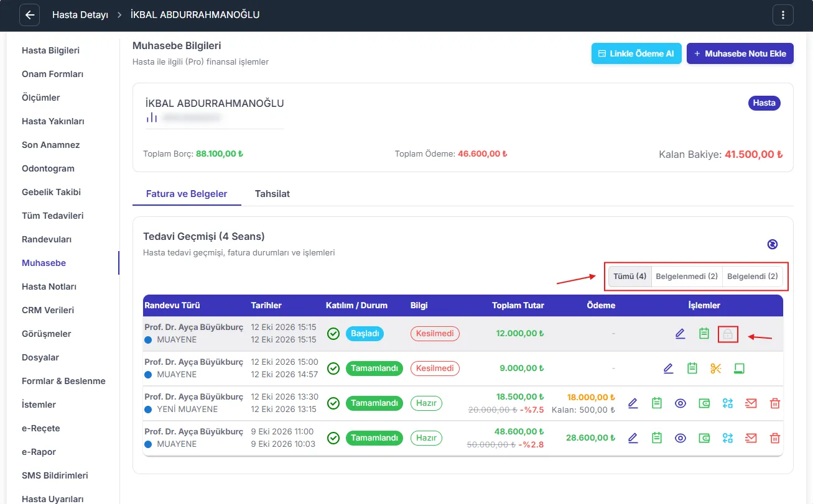Click the Kalan: 500,00 ₺ text
This screenshot has width=813, height=504.
coord(583,410)
